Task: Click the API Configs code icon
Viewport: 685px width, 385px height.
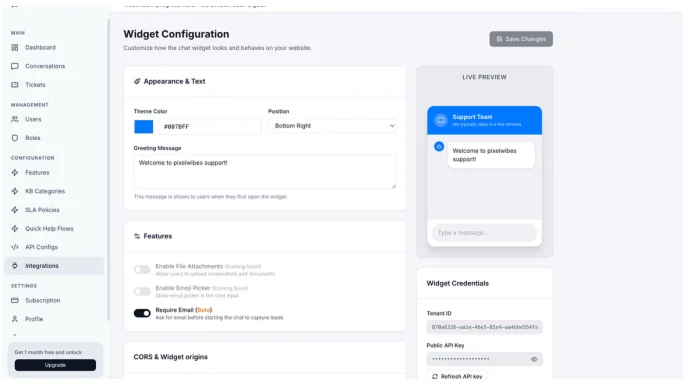Action: (15, 247)
